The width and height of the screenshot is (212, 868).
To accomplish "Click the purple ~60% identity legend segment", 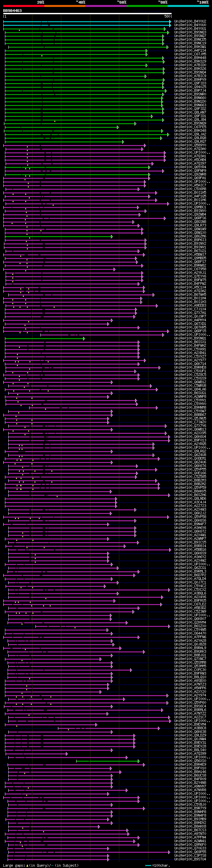I will coord(106,6).
